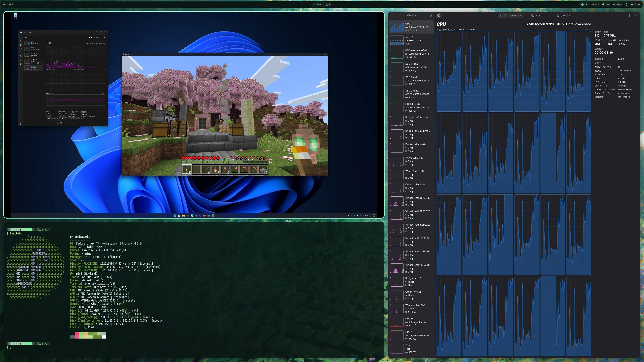Open the three-dot menu in resource monitor header
Viewport: 644px width, 362px height.
pyautogui.click(x=629, y=15)
